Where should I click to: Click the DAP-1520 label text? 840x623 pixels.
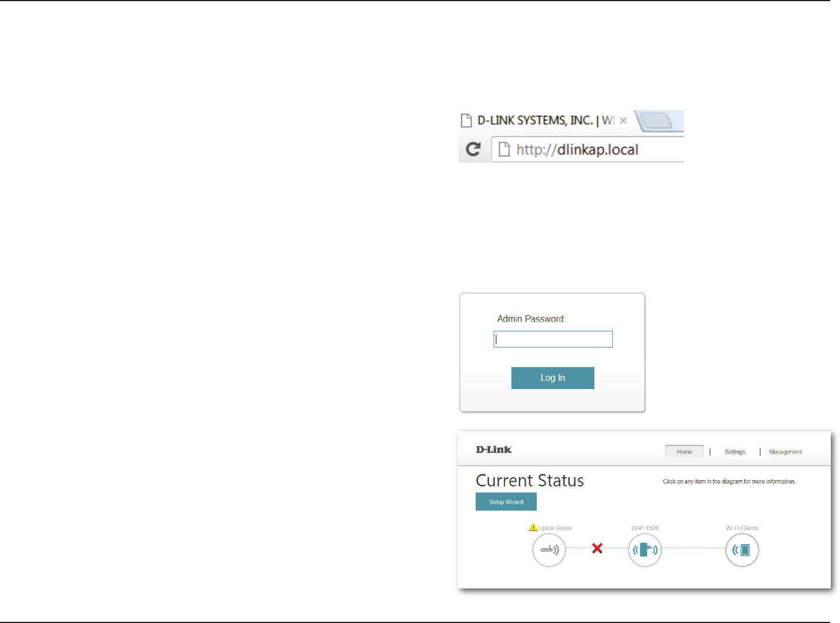[x=645, y=528]
